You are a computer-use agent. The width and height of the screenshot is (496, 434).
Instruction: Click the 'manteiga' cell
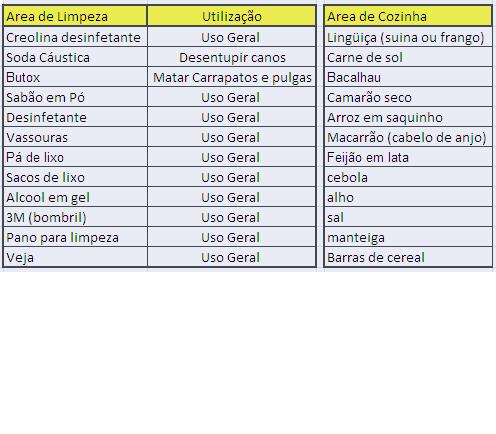coord(408,237)
